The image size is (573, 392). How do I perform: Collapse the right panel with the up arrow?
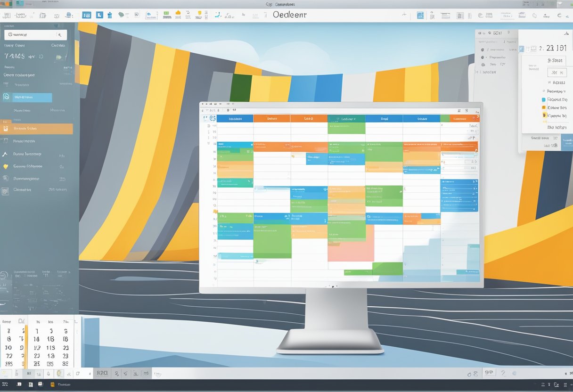point(566,33)
